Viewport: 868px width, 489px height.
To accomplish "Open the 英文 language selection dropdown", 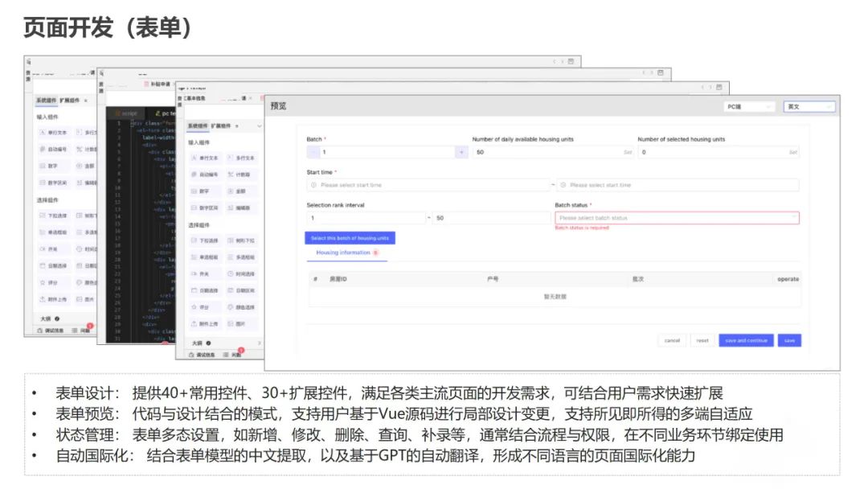I will [x=809, y=106].
